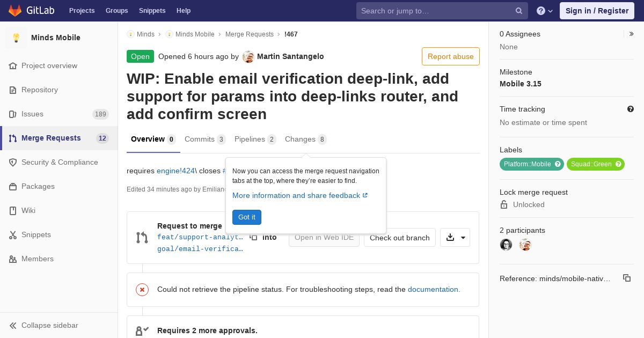The height and width of the screenshot is (338, 644).
Task: Open Snippets in the top navbar
Action: coord(152,11)
